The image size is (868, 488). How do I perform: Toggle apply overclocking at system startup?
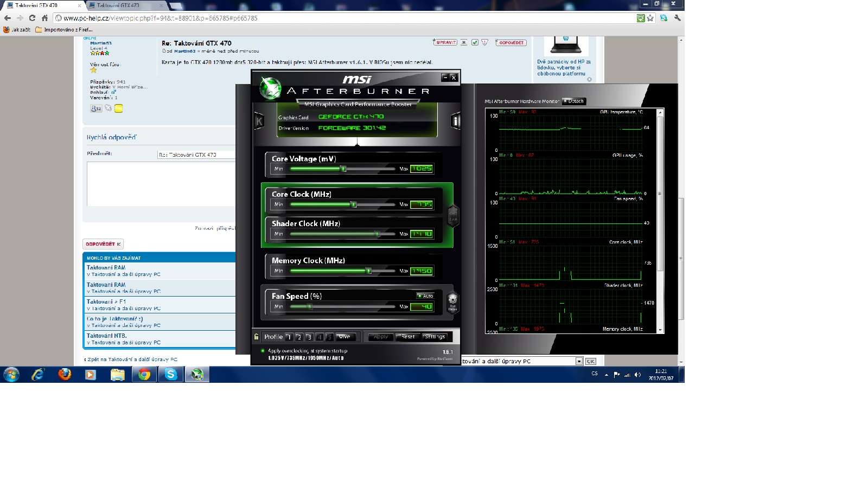[263, 351]
